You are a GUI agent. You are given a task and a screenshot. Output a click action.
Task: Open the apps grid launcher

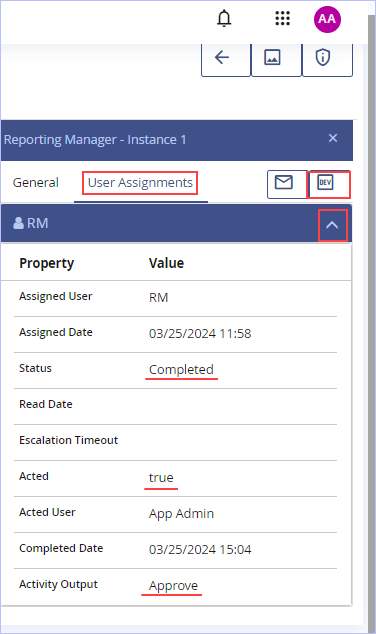click(282, 18)
